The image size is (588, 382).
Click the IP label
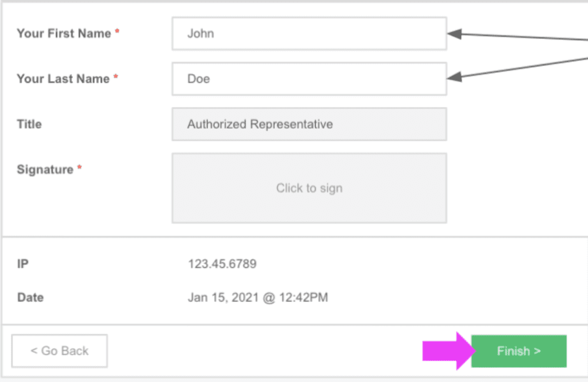pyautogui.click(x=22, y=264)
